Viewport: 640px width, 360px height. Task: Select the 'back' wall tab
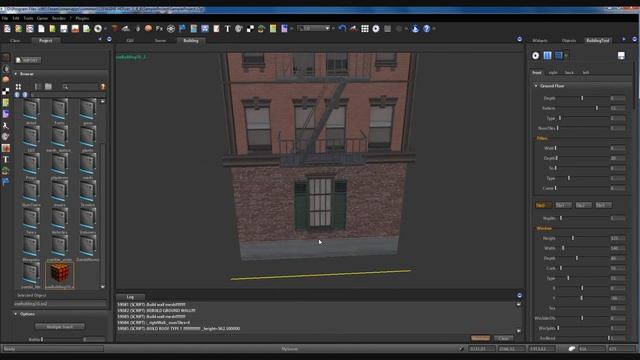(569, 72)
